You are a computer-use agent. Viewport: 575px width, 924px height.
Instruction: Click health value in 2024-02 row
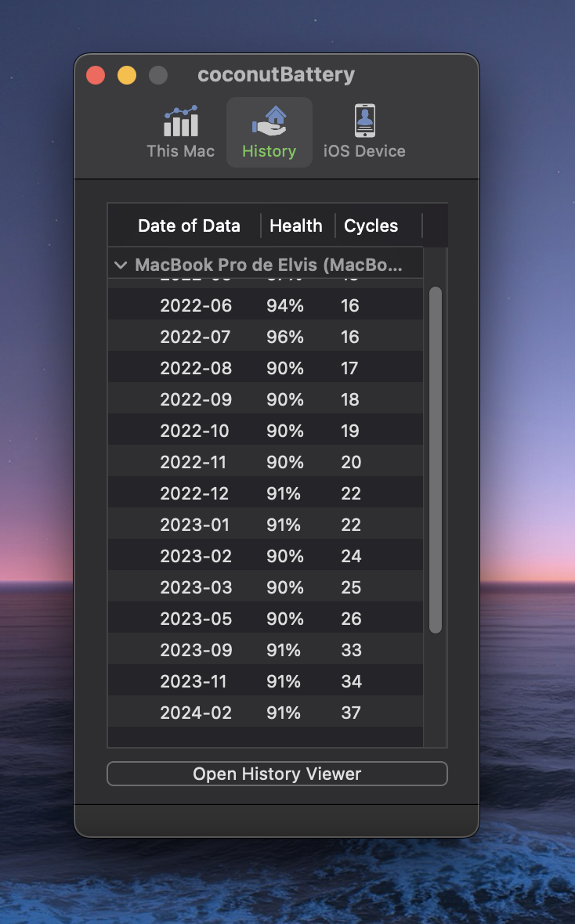coord(283,713)
